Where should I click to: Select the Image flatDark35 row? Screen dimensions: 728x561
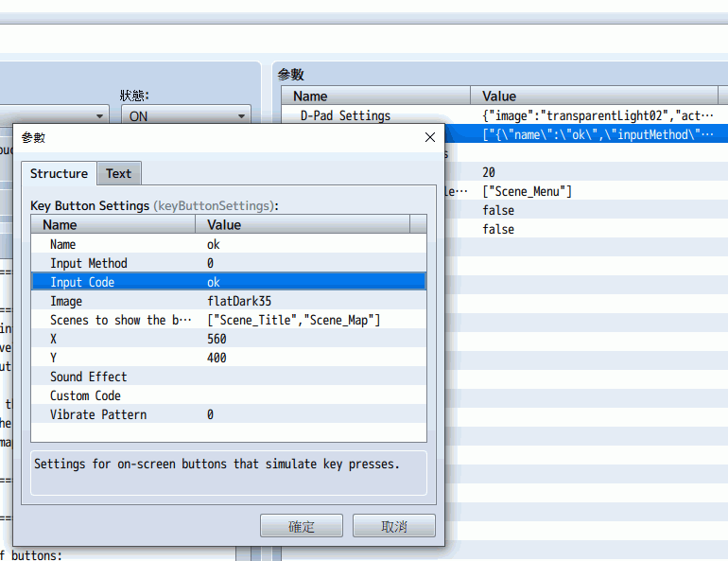coord(229,302)
